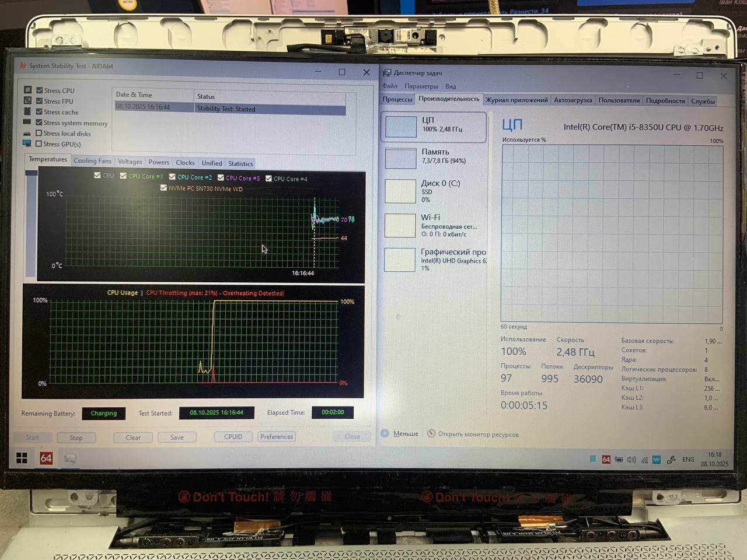Select the Память memory graph thumbnail
747x560 pixels.
[400, 158]
